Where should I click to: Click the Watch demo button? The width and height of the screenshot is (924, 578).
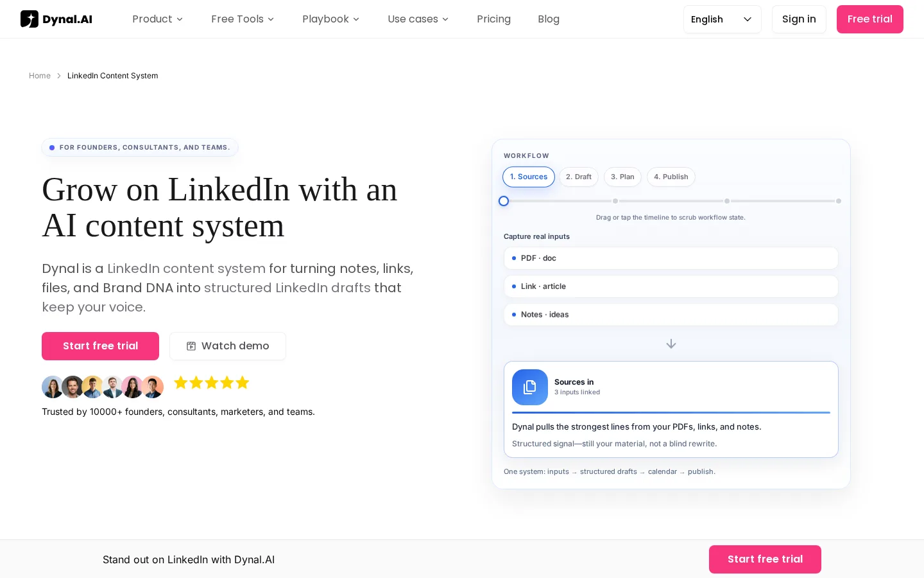tap(228, 346)
